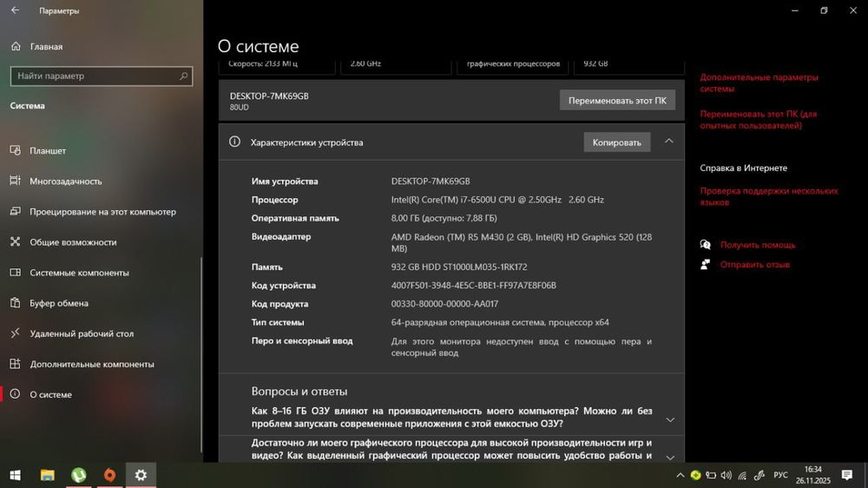Screen dimensions: 868x488
Task: Open the Главная home page
Action: 47,47
